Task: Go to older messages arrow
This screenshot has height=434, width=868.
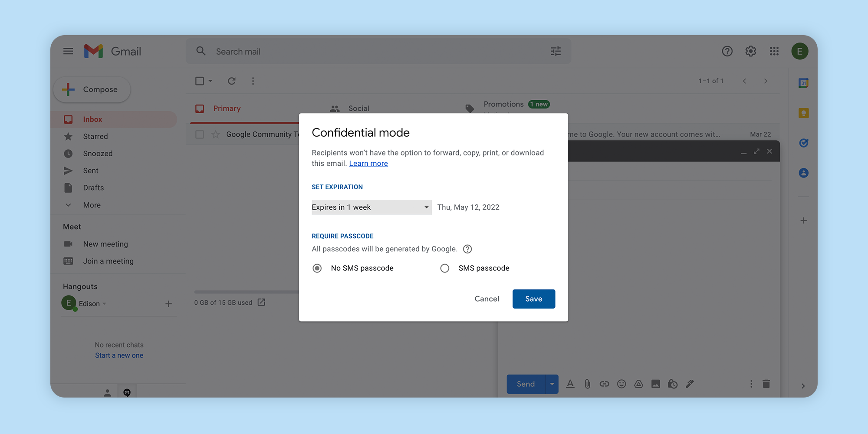Action: click(x=766, y=81)
